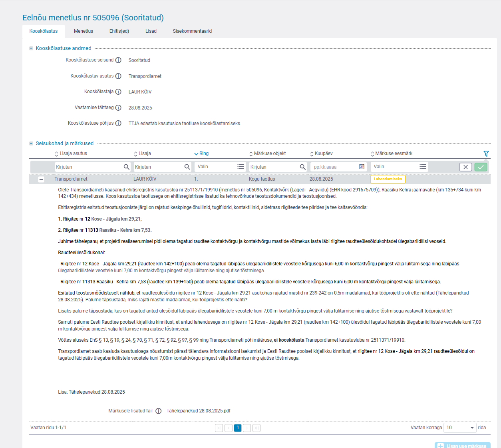Sort by Ring column
The height and width of the screenshot is (448, 501).
pyautogui.click(x=201, y=154)
